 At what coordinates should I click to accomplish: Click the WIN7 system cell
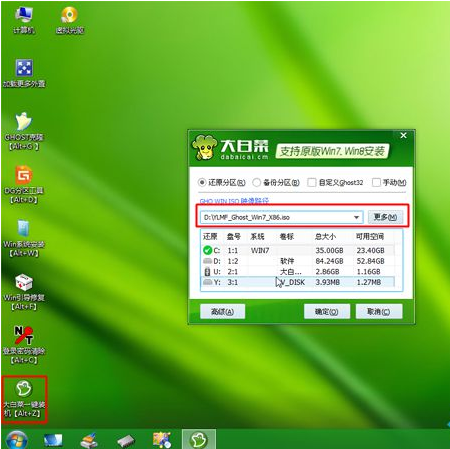click(260, 250)
